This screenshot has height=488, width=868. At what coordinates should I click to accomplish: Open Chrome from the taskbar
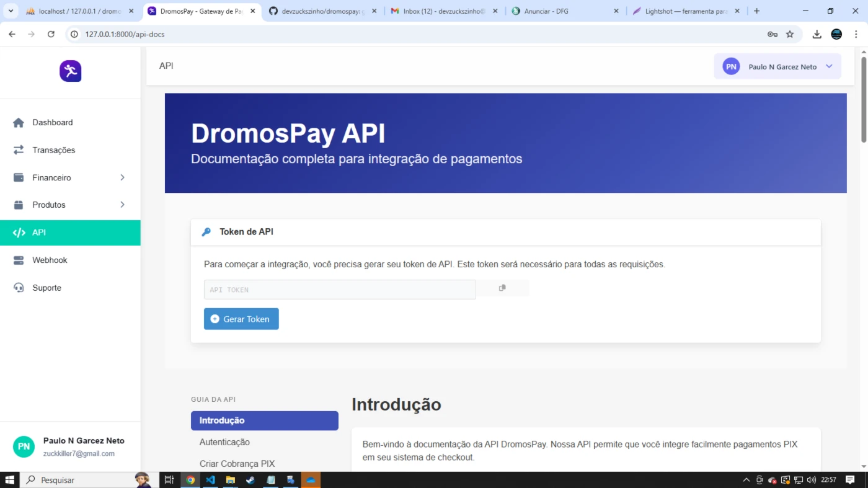click(x=190, y=480)
